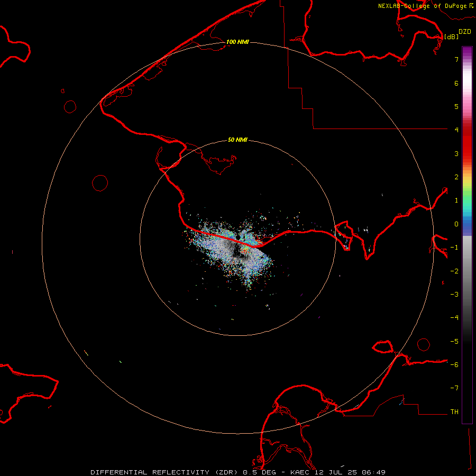Click the -5 value on the color scale
476x476 pixels.
click(x=454, y=342)
